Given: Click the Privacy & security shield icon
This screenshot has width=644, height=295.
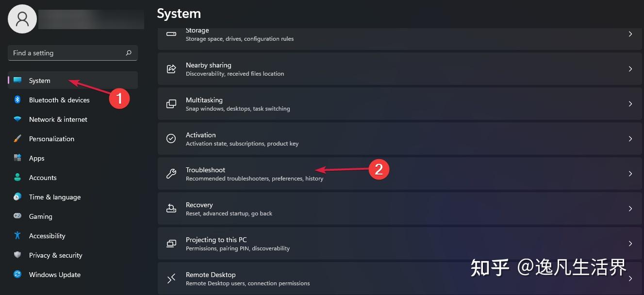Looking at the screenshot, I should [x=17, y=255].
